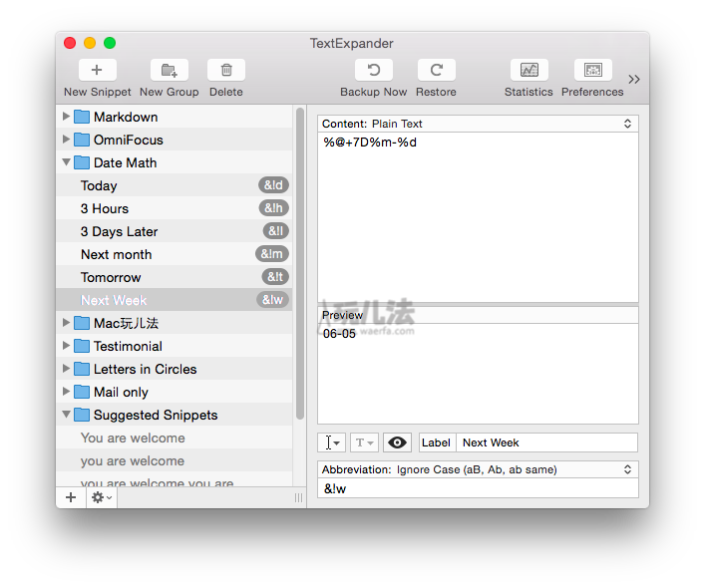
Task: Select the Date Math folder
Action: (x=175, y=162)
